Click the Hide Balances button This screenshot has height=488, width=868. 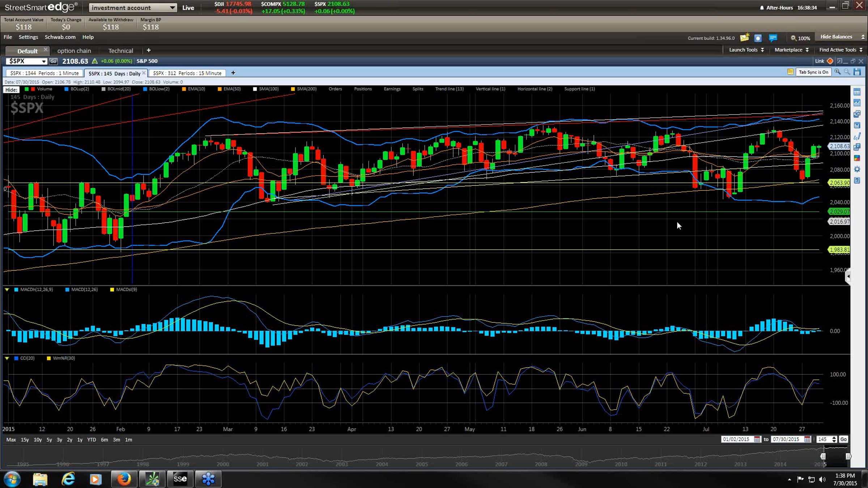coord(836,37)
